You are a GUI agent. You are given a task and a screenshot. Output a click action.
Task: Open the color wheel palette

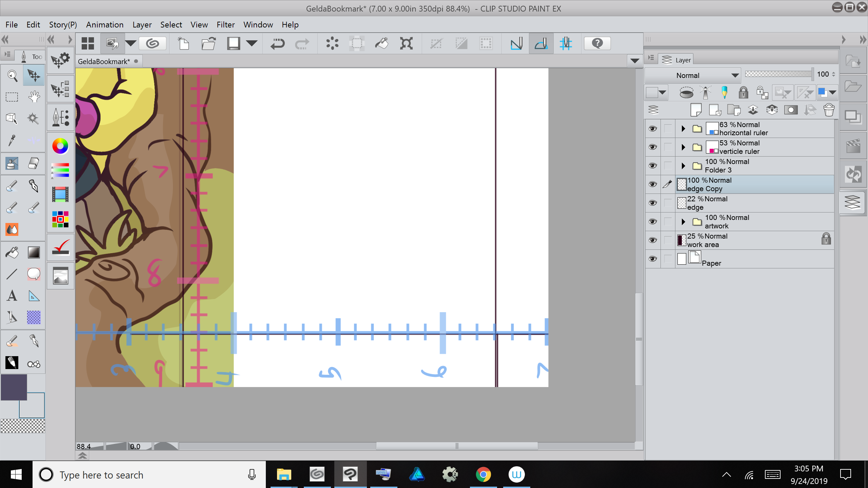pyautogui.click(x=60, y=146)
